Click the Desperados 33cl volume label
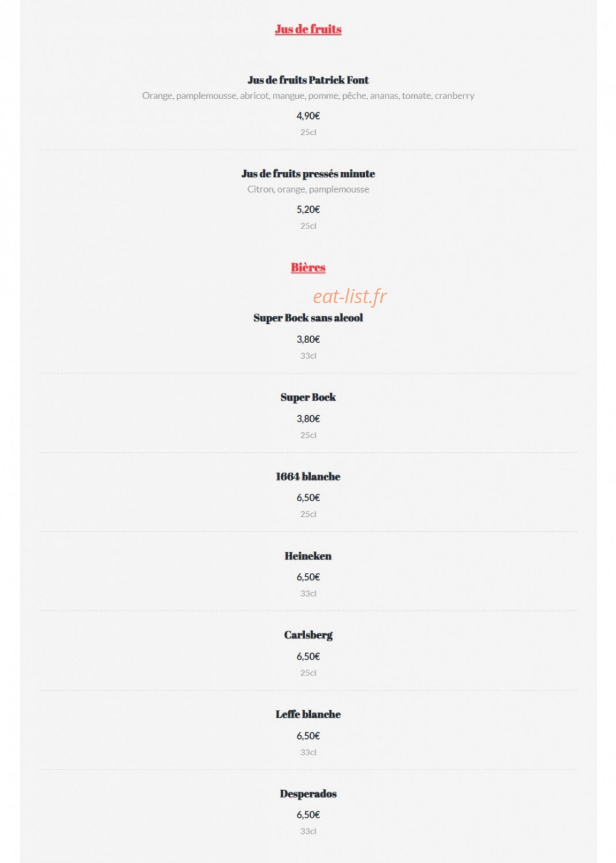Screen dimensions: 616x863 308,831
